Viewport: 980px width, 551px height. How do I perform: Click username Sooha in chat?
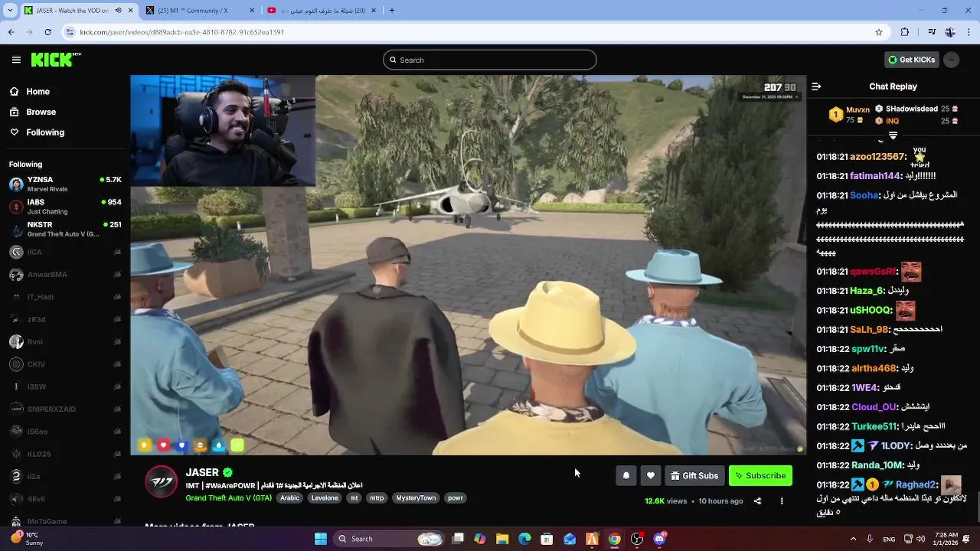click(x=864, y=195)
